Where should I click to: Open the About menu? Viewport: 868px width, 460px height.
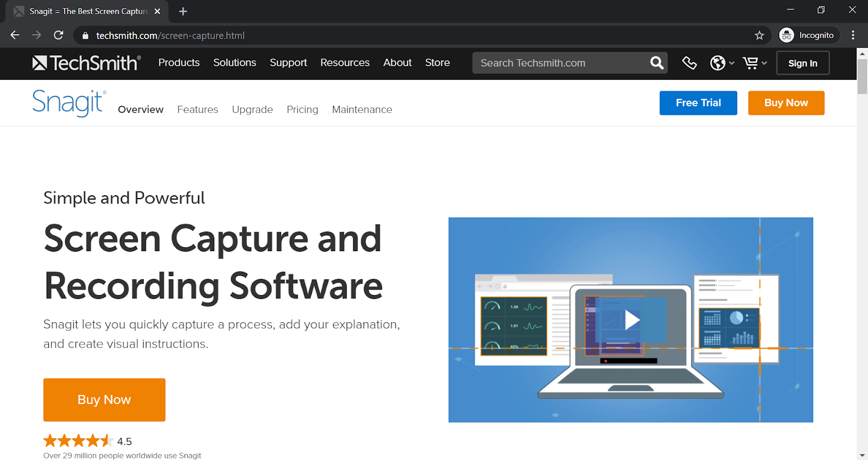398,63
